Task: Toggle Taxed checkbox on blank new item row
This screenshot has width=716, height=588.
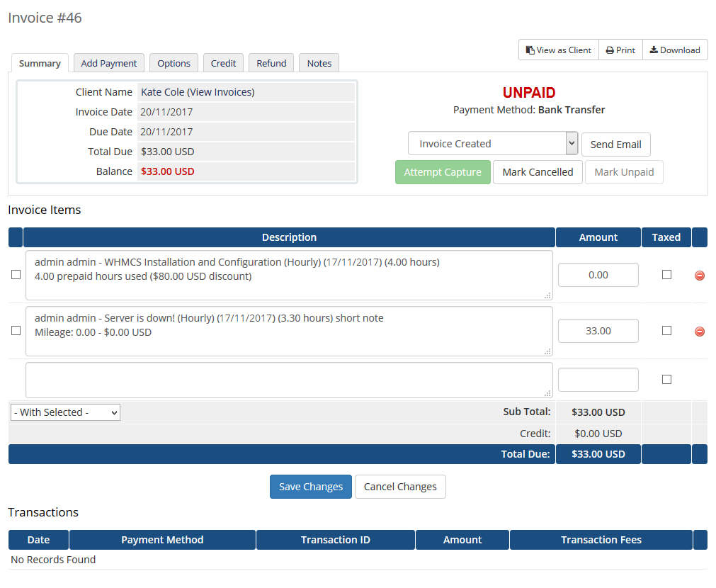Action: pos(666,379)
